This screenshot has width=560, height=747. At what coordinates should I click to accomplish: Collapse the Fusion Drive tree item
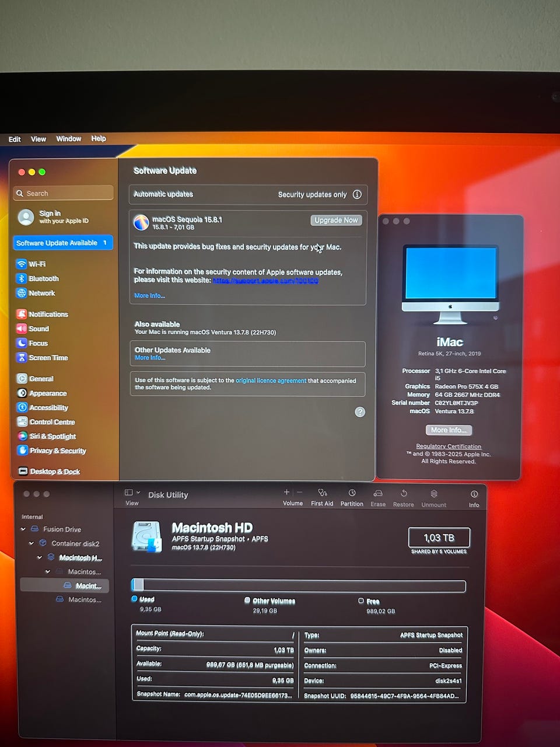[23, 529]
